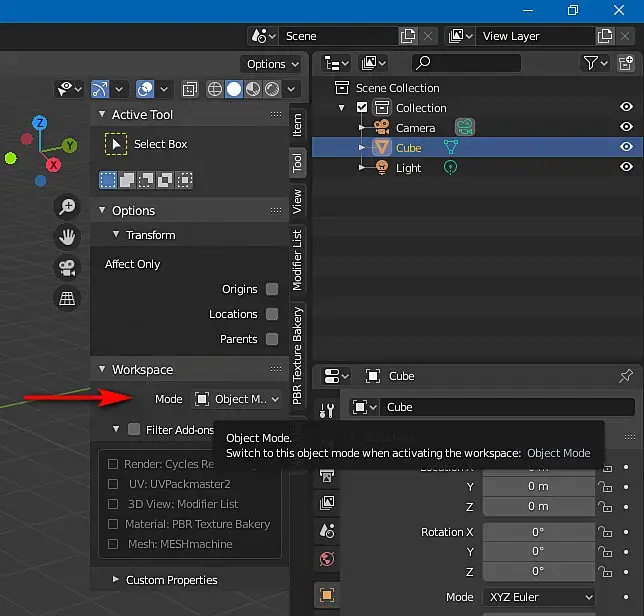The height and width of the screenshot is (616, 644).
Task: Click the pan view hand icon
Action: point(67,237)
